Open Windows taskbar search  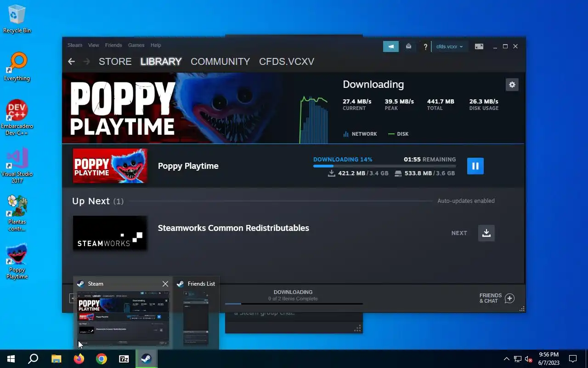(33, 359)
